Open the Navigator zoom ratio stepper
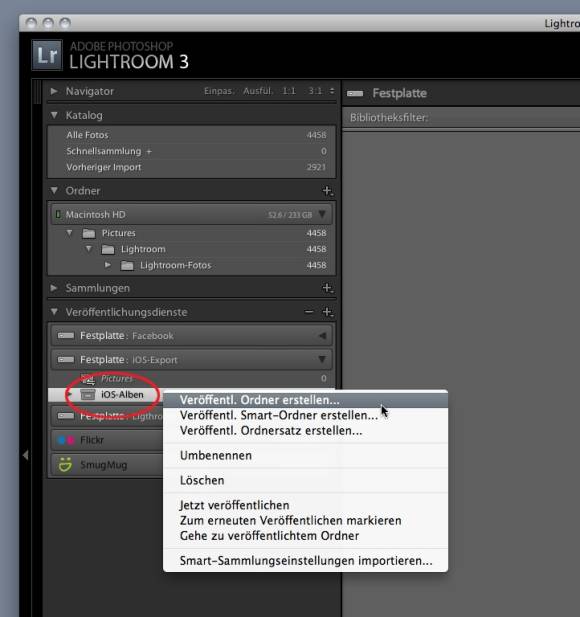 pos(332,91)
